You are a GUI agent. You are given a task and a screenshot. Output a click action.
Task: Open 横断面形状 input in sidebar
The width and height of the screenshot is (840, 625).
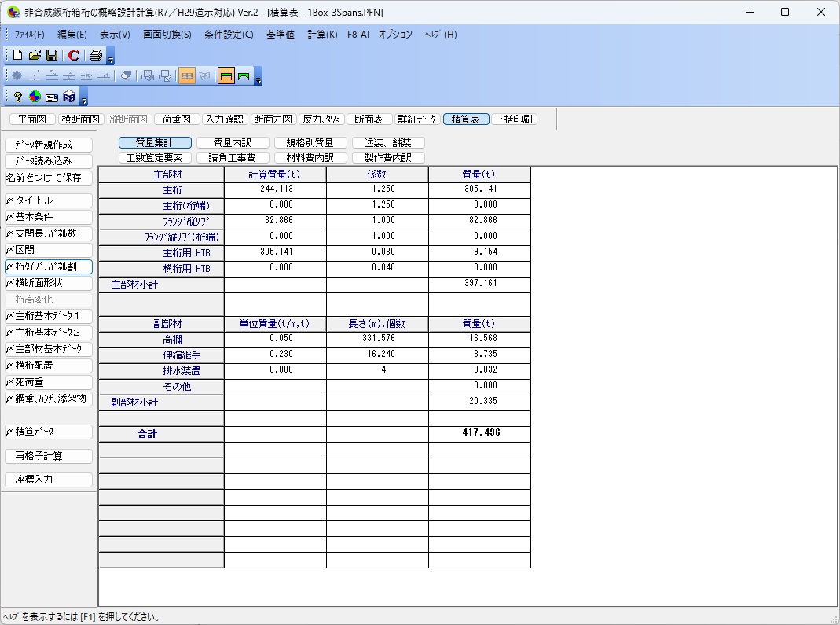tap(49, 283)
